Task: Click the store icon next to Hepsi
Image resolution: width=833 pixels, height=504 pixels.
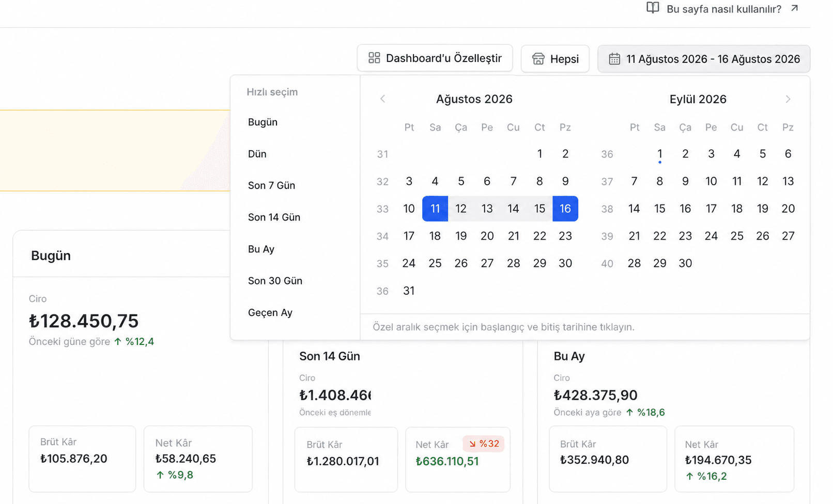Action: pos(538,59)
